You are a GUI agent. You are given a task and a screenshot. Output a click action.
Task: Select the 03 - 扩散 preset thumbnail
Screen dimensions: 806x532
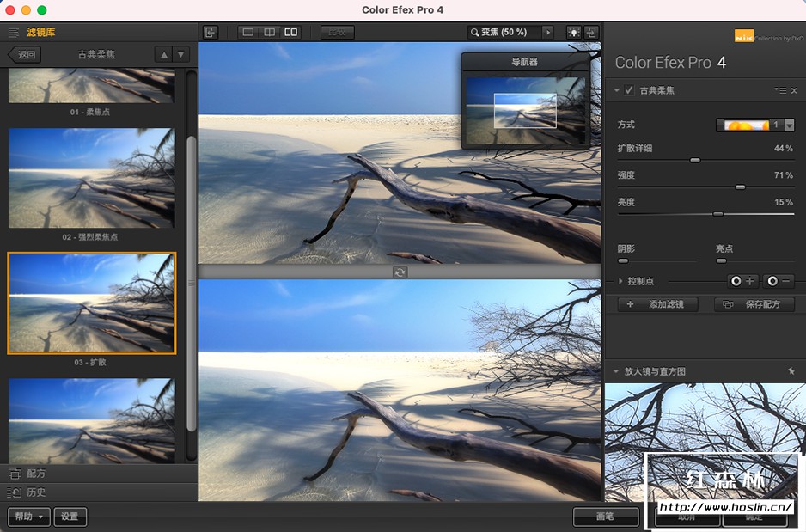(x=91, y=303)
